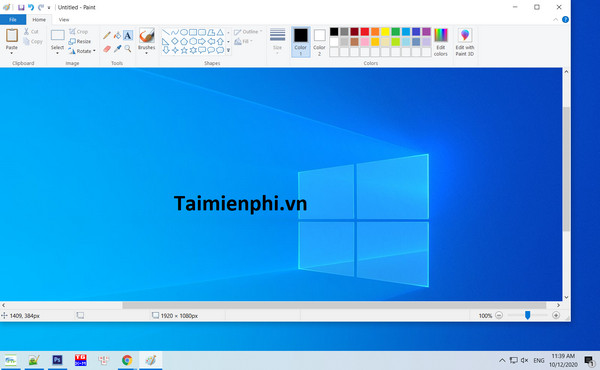Image resolution: width=600 pixels, height=370 pixels.
Task: Click the Cut button
Action: [x=31, y=32]
